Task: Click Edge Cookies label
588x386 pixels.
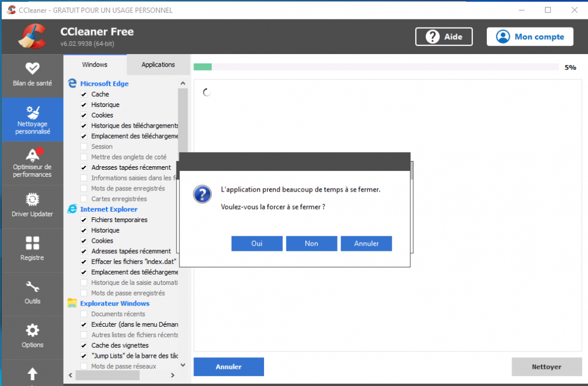Action: [x=102, y=115]
